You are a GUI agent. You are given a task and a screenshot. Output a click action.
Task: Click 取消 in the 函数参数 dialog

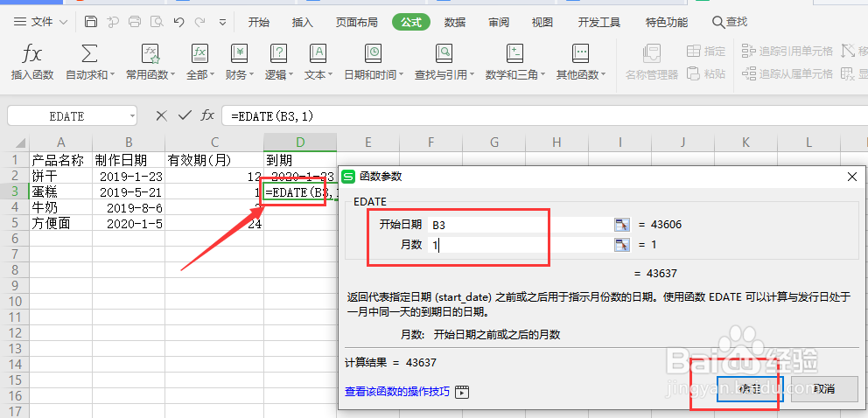[x=823, y=388]
